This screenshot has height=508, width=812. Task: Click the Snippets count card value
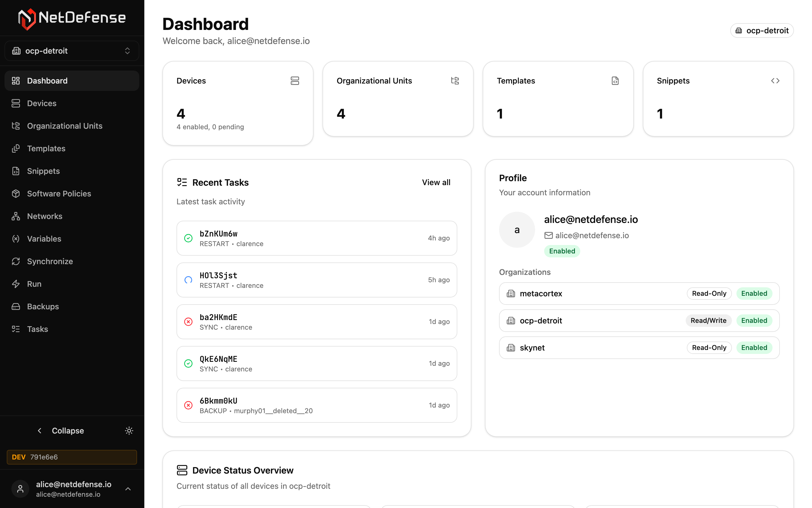click(x=660, y=114)
